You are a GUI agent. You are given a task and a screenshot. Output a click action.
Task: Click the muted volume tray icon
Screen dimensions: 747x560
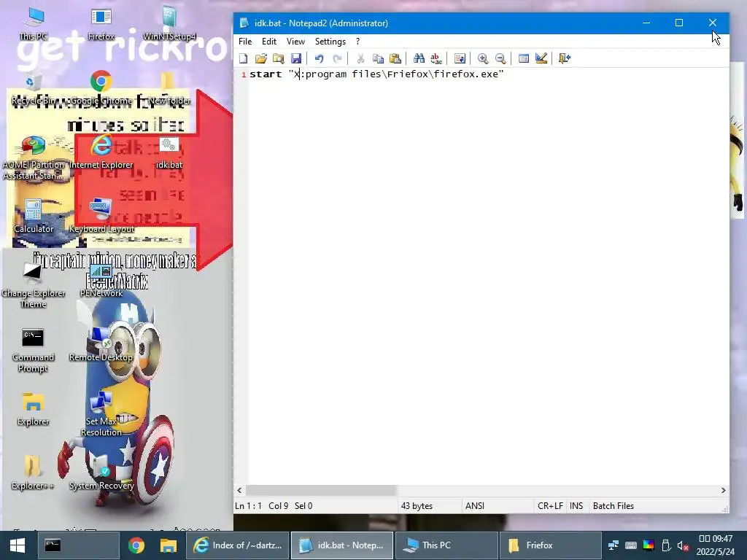(x=683, y=545)
